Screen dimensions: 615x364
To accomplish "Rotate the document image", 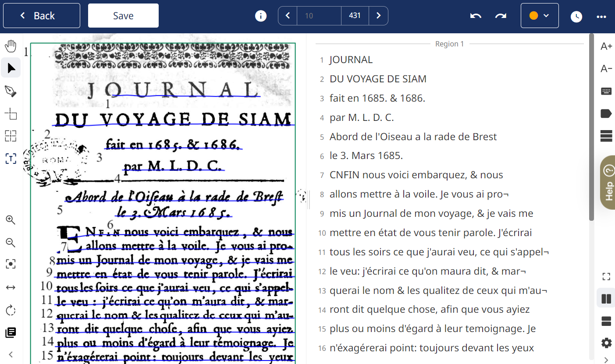I will pyautogui.click(x=11, y=311).
